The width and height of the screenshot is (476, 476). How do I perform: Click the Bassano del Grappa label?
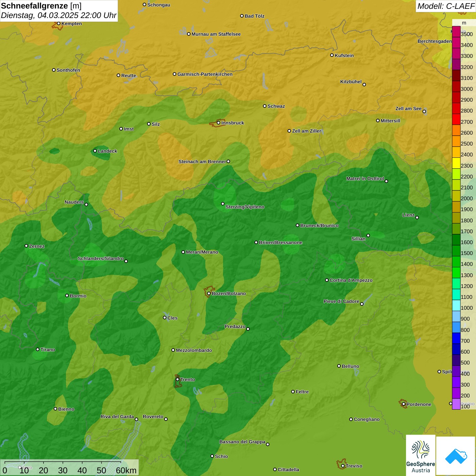click(242, 442)
